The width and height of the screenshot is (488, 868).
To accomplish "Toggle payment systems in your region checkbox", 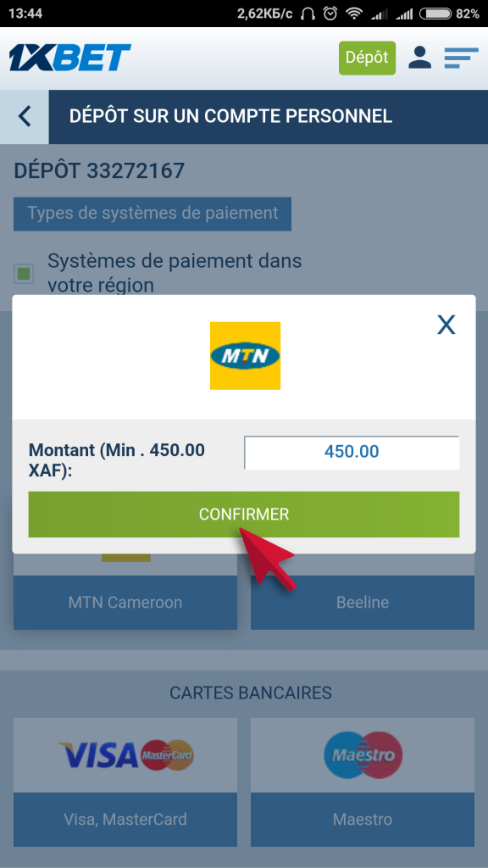I will point(24,274).
